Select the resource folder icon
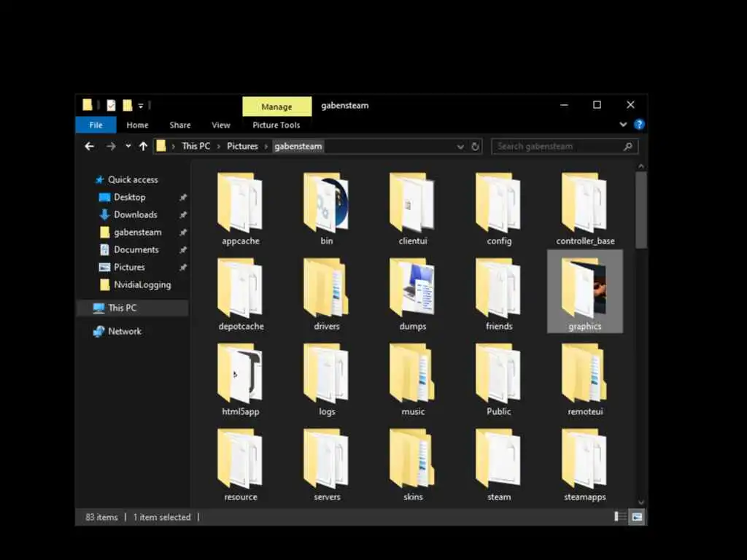The image size is (747, 560). click(x=240, y=459)
